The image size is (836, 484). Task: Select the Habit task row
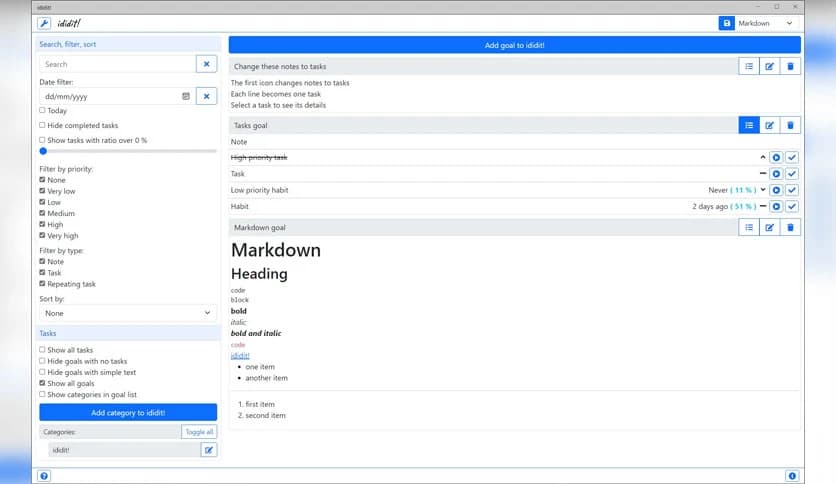click(x=239, y=206)
